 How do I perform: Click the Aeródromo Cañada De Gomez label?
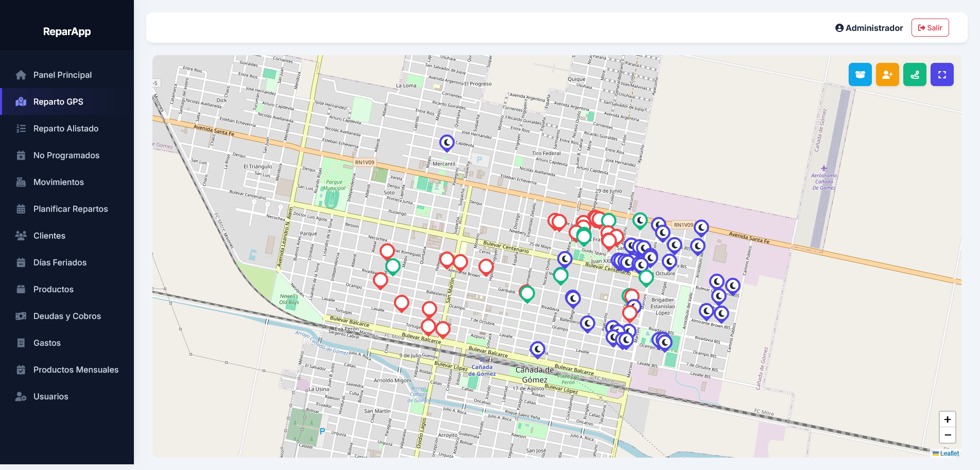(823, 181)
